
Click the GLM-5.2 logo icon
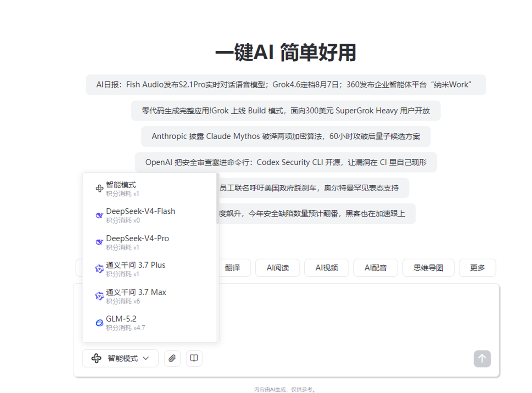pos(99,323)
